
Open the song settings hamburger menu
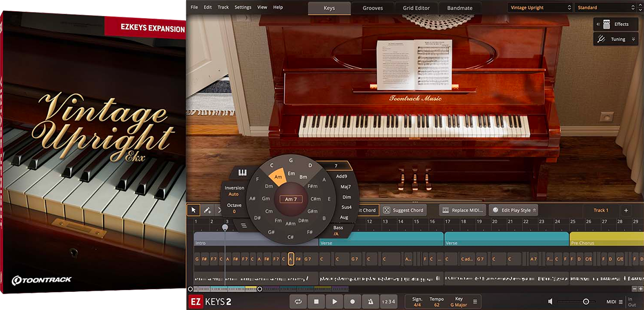tap(475, 302)
